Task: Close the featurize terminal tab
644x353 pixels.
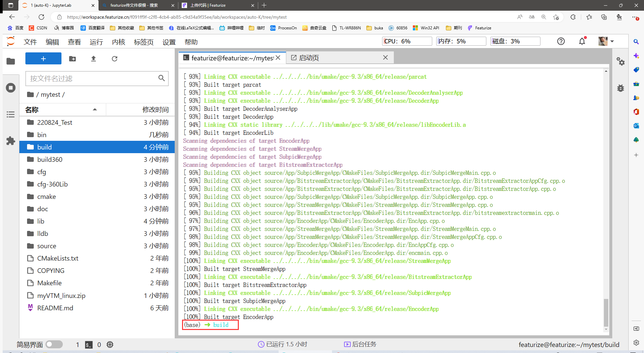Action: coord(278,58)
